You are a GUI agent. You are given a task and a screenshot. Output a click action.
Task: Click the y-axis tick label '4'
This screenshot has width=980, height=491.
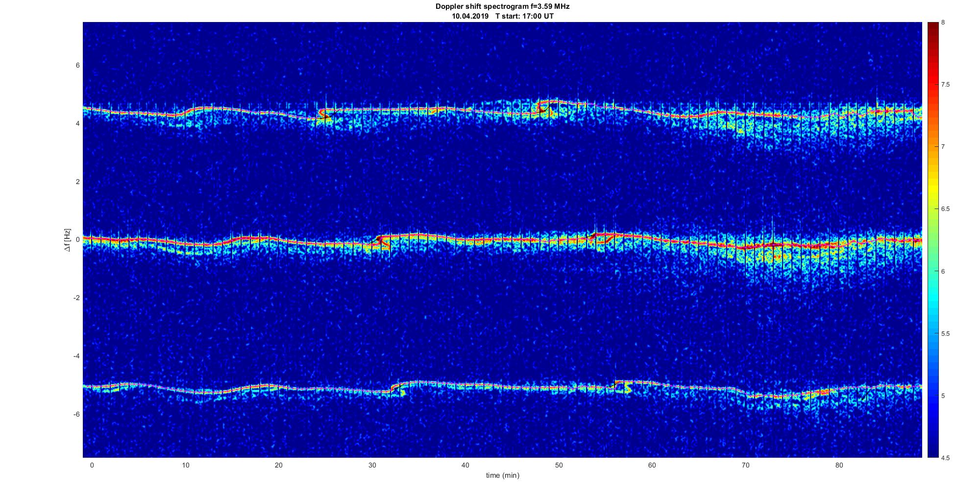(78, 123)
